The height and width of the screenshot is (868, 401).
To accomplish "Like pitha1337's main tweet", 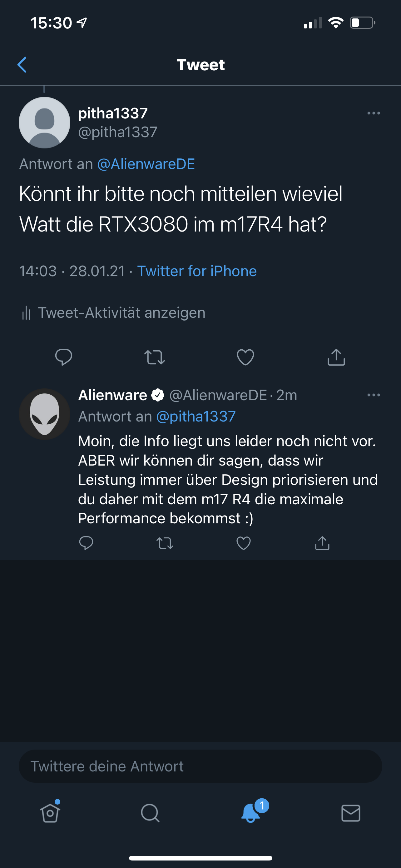I will click(x=245, y=357).
